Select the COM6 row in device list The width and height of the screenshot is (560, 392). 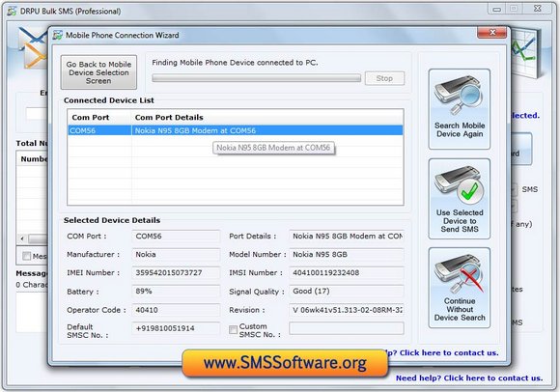point(236,130)
